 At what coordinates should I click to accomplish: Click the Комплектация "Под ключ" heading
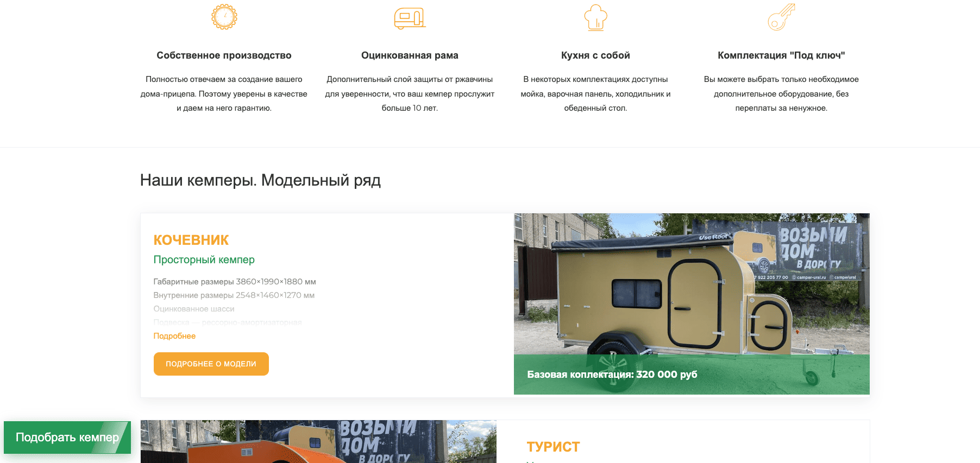[x=781, y=55]
